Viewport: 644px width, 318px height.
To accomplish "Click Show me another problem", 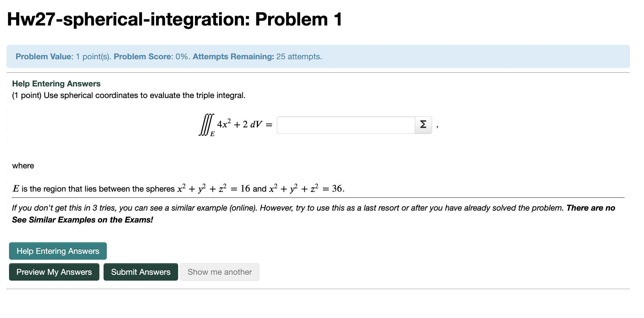I will click(220, 272).
